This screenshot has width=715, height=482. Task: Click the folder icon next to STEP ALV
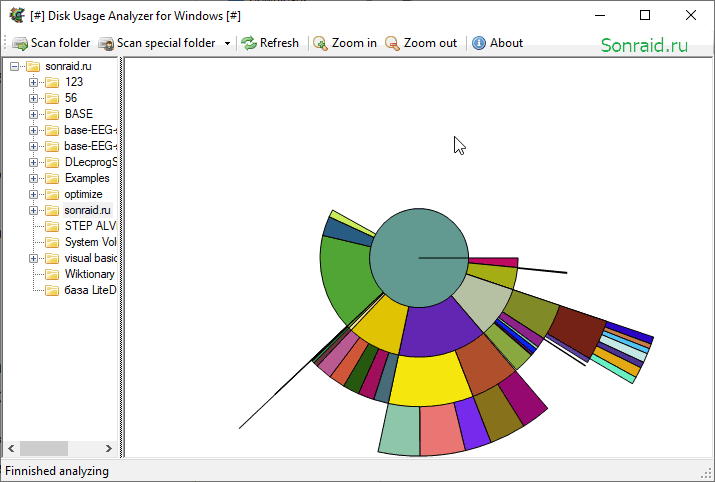(52, 226)
